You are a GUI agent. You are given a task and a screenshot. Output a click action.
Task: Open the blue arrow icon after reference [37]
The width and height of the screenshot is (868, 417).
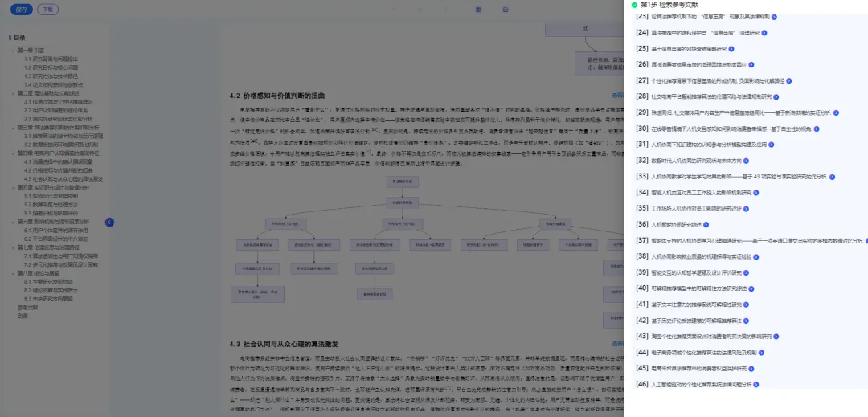coord(866,241)
